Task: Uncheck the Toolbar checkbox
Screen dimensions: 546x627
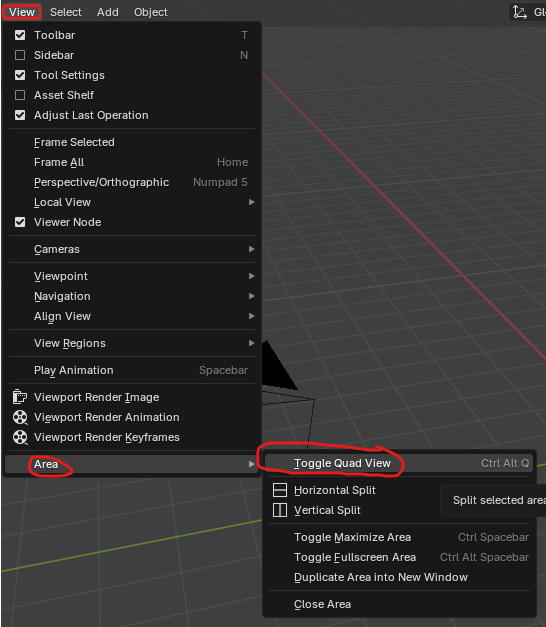Action: coord(20,35)
